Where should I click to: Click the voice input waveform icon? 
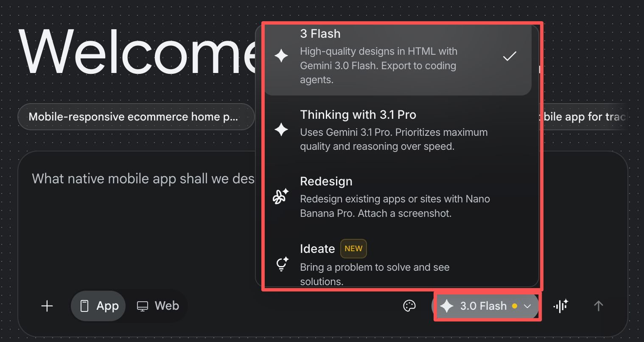click(560, 306)
